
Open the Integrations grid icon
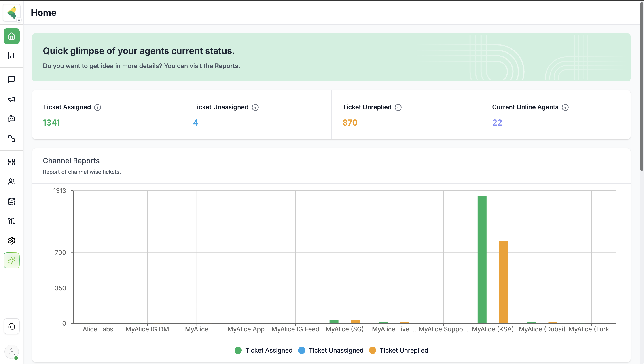click(x=11, y=162)
